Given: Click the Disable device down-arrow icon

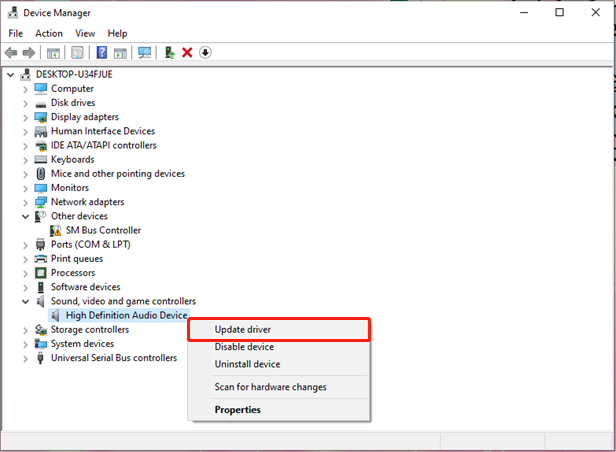Looking at the screenshot, I should pos(205,53).
